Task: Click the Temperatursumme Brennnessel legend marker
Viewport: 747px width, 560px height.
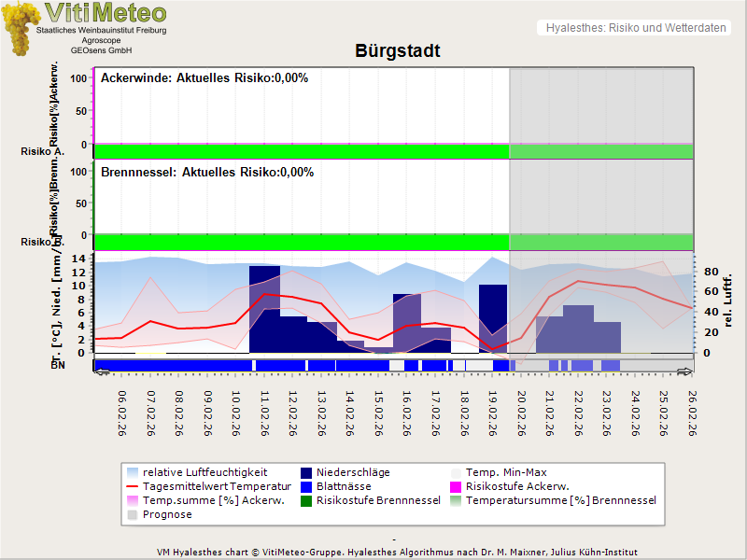Action: (x=457, y=500)
